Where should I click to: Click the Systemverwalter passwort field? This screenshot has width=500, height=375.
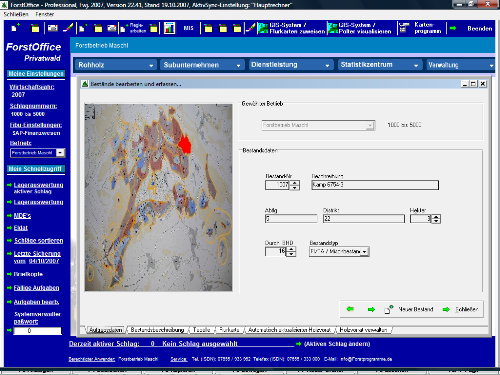(37, 331)
